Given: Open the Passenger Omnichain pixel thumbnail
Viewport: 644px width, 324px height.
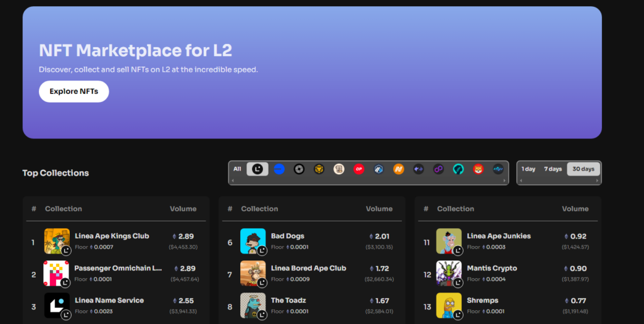Looking at the screenshot, I should [57, 273].
